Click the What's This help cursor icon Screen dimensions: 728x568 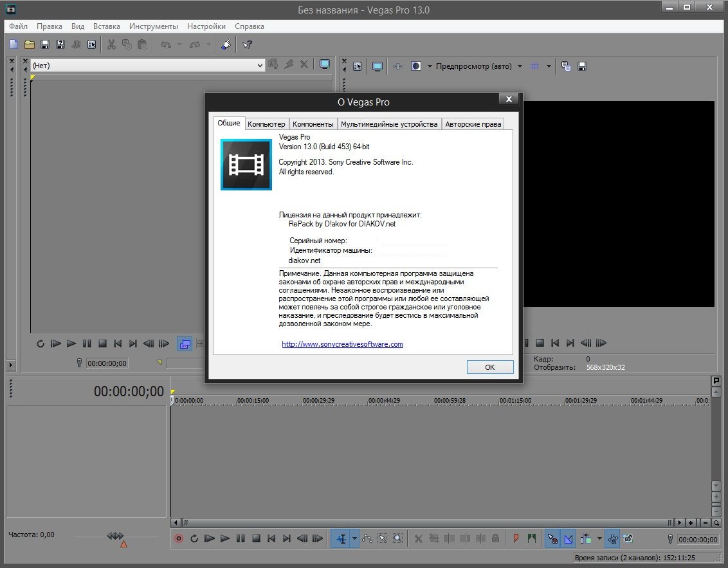click(247, 44)
